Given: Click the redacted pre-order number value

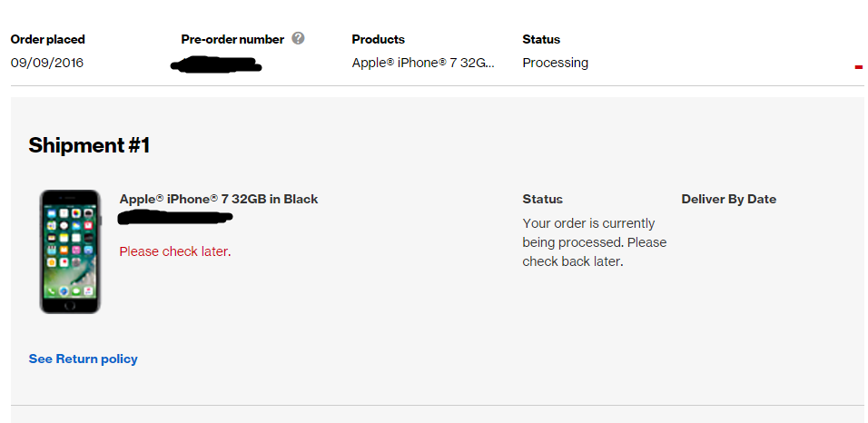Looking at the screenshot, I should (216, 64).
